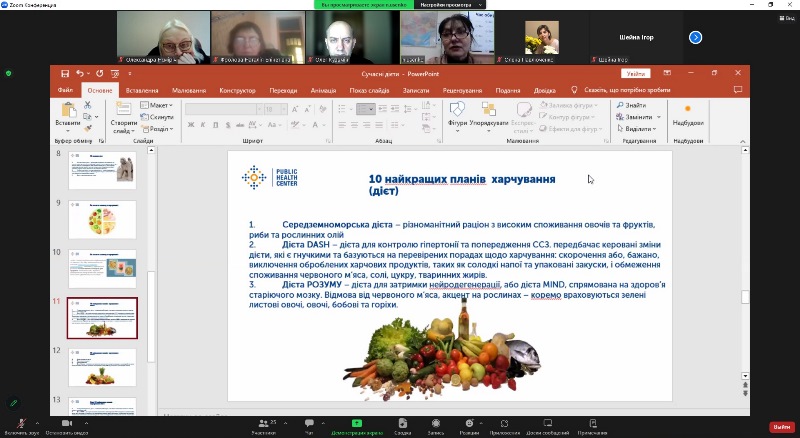
Task: Click the Format Painter brush icon
Action: [x=88, y=128]
